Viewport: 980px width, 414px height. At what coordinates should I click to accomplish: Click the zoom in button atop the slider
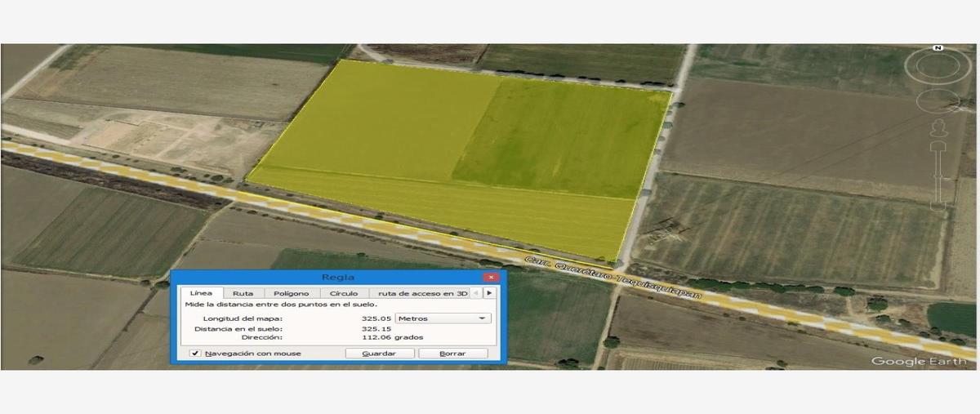pos(938,145)
